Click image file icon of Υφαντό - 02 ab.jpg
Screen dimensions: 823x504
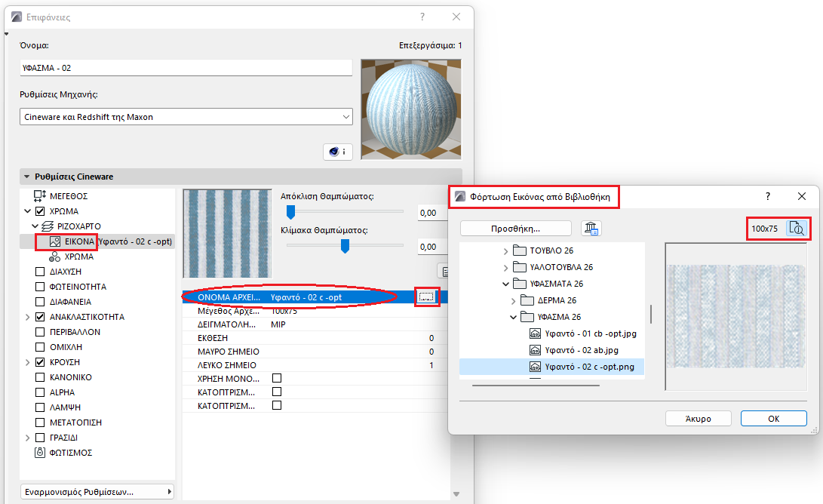coord(535,350)
